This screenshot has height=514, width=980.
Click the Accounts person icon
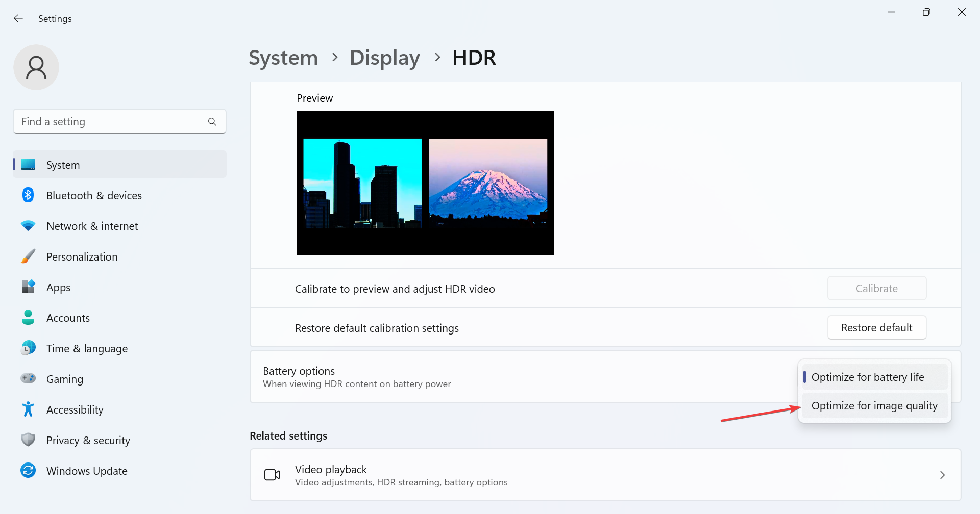pyautogui.click(x=28, y=317)
